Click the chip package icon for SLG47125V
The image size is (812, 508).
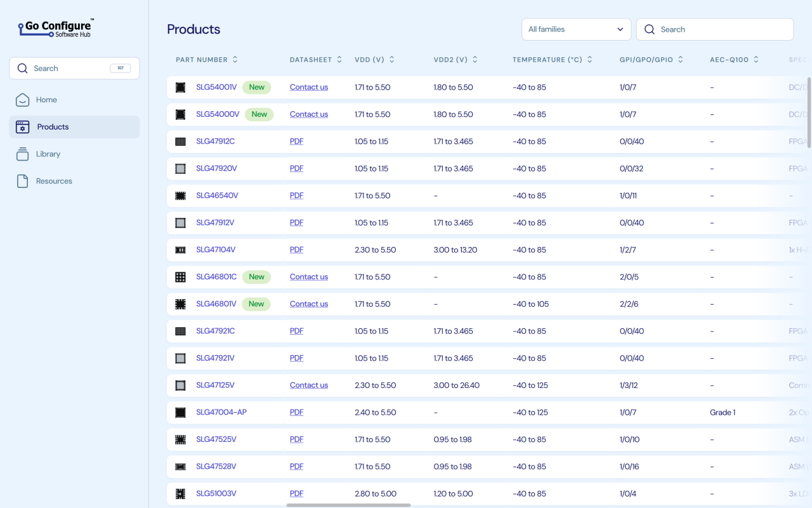(180, 385)
